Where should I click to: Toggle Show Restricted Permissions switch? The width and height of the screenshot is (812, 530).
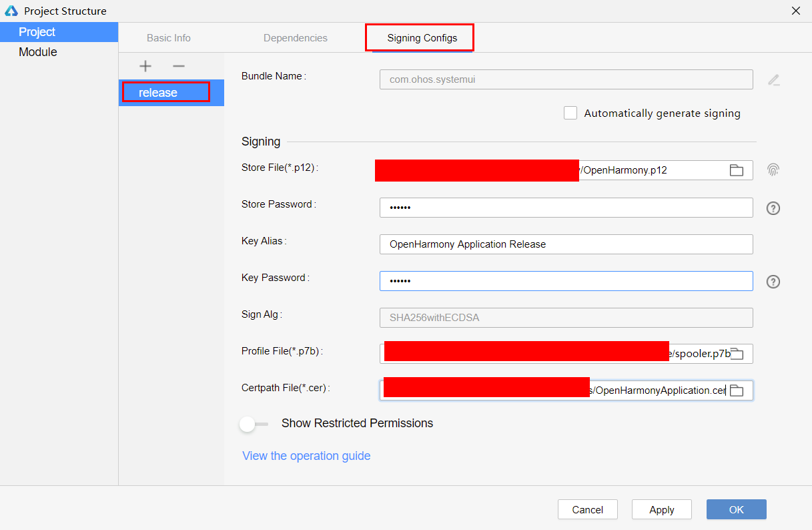click(254, 424)
